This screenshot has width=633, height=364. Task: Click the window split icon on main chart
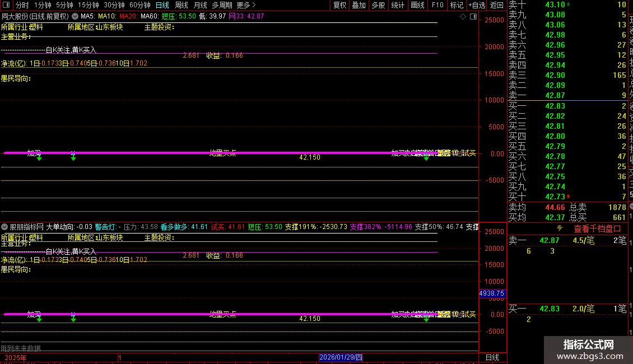[473, 17]
